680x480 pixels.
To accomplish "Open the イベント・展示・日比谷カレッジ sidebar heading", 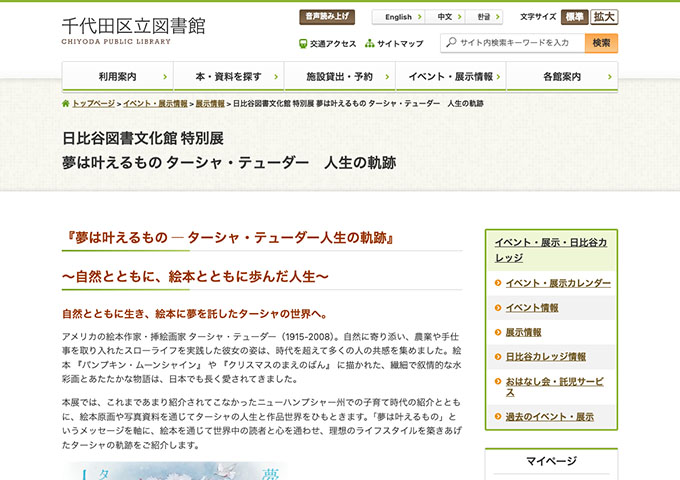I will coord(551,250).
